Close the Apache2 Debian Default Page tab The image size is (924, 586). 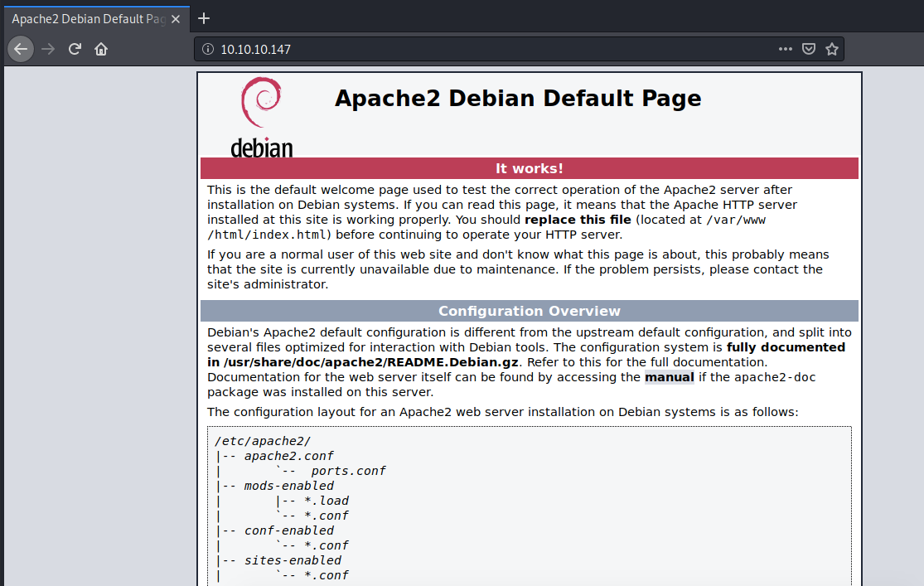tap(176, 18)
